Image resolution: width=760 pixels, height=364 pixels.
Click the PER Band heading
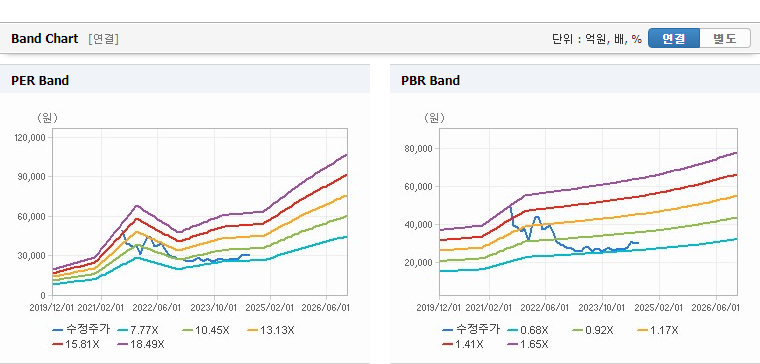click(40, 80)
